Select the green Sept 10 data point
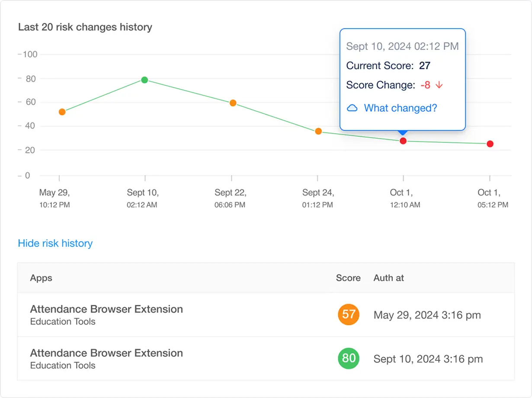 click(x=144, y=80)
